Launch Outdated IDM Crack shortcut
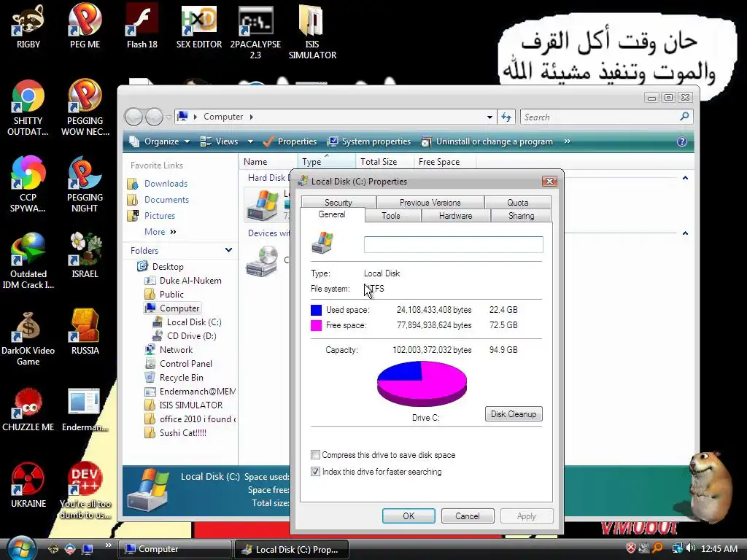This screenshot has width=747, height=560. [28, 260]
